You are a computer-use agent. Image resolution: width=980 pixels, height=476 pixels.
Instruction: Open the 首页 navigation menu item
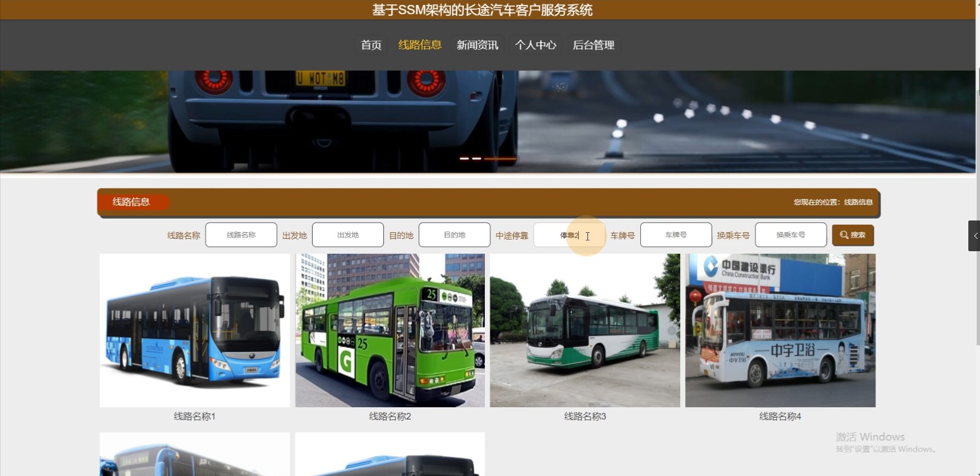click(x=371, y=45)
